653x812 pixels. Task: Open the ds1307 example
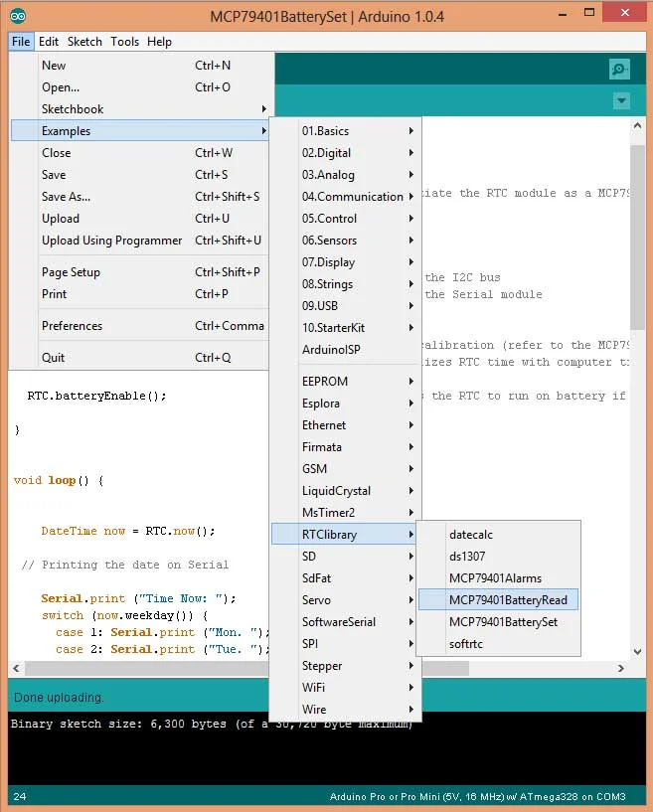click(x=499, y=557)
